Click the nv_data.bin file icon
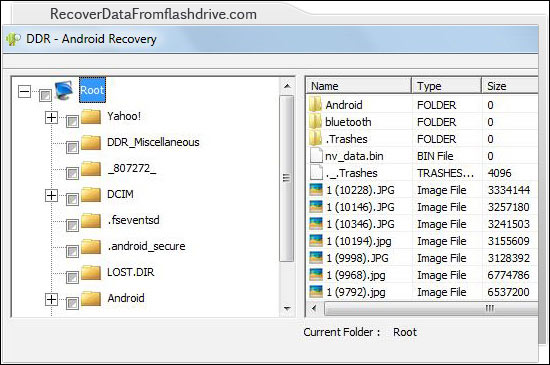This screenshot has width=550, height=365. pyautogui.click(x=316, y=155)
